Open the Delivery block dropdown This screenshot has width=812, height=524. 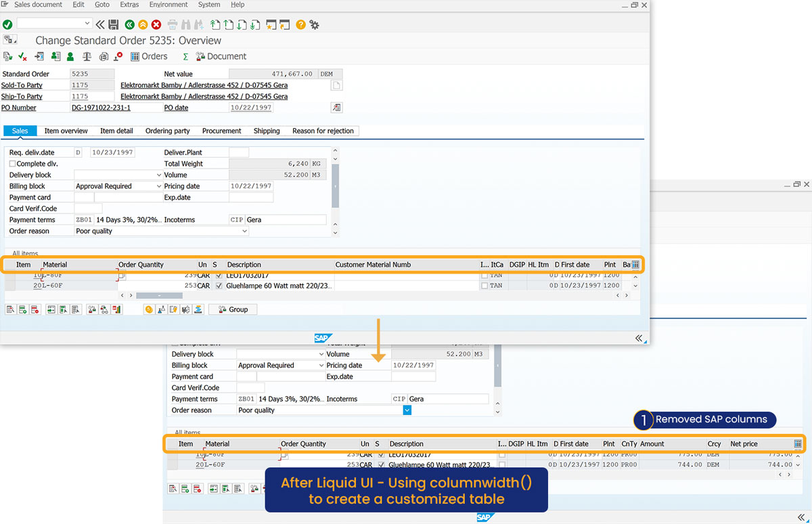pyautogui.click(x=159, y=175)
